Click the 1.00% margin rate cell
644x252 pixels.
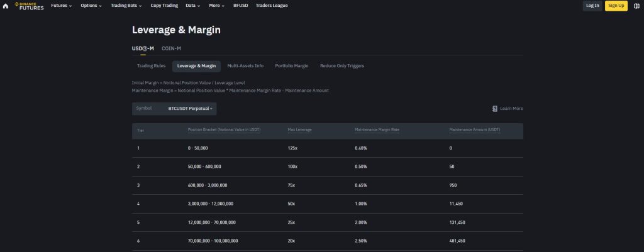(360, 204)
